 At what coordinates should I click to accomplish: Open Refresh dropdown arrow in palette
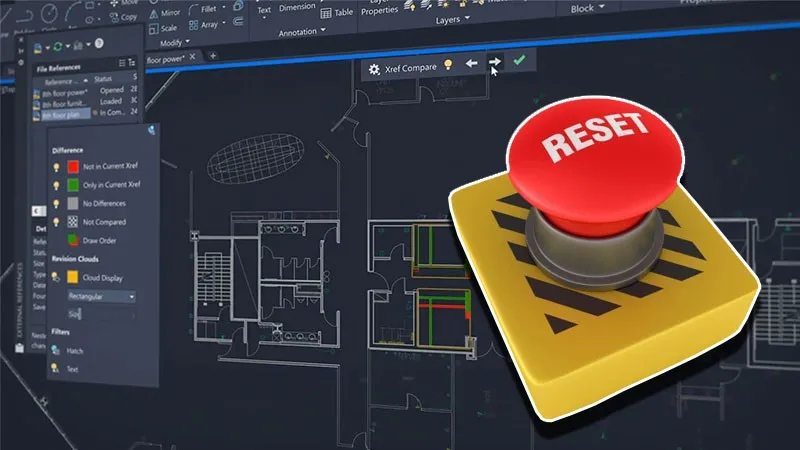pyautogui.click(x=67, y=47)
